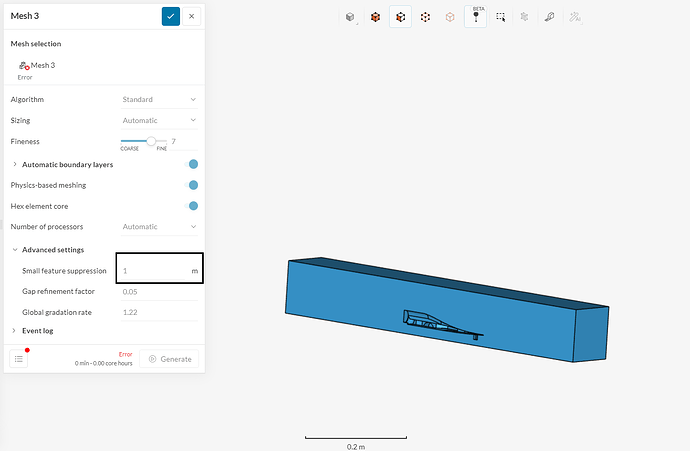Close the Mesh 3 panel
The width and height of the screenshot is (690, 451).
(191, 16)
